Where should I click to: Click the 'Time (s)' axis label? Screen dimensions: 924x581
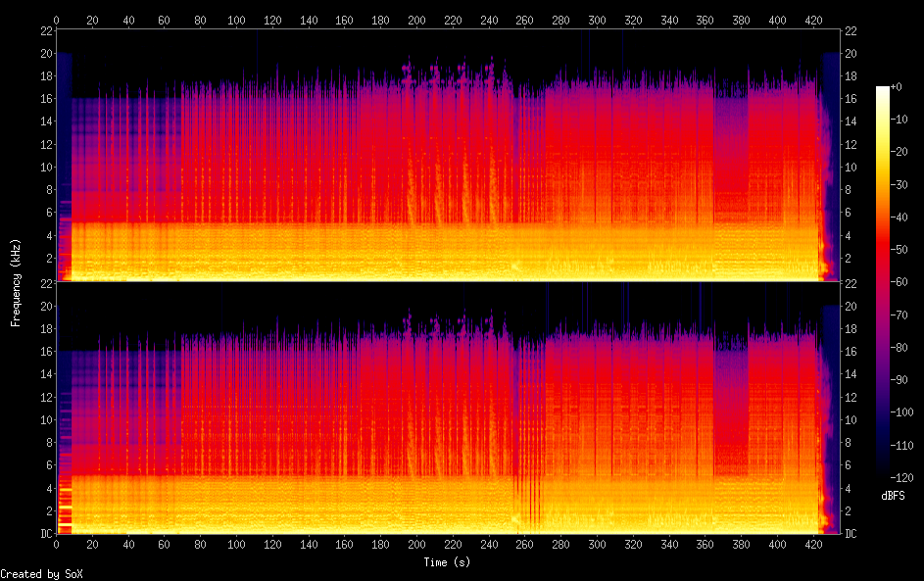point(448,562)
